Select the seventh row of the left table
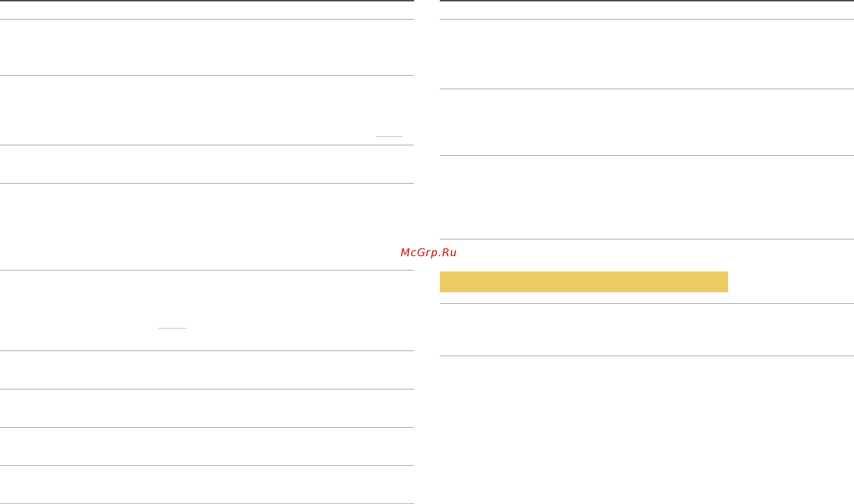854x504 pixels. [x=207, y=408]
